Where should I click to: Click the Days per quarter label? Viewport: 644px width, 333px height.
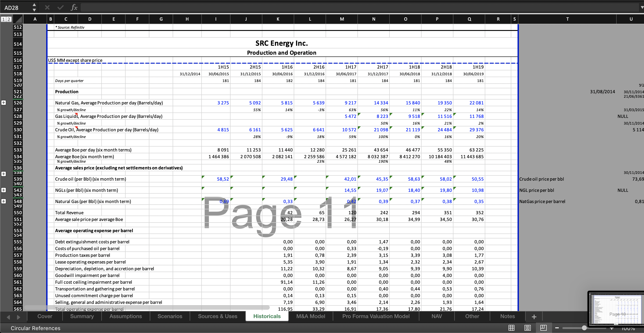69,81
